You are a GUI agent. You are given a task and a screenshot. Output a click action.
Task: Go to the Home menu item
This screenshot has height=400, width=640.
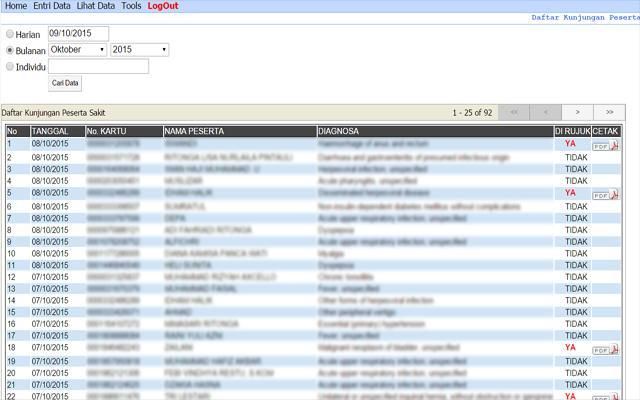pos(16,6)
